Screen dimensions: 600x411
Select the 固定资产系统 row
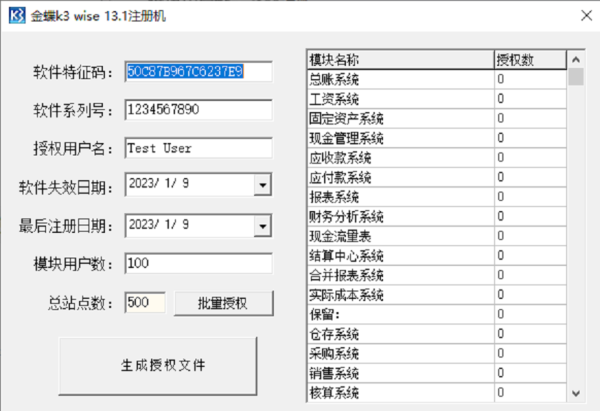[437, 119]
